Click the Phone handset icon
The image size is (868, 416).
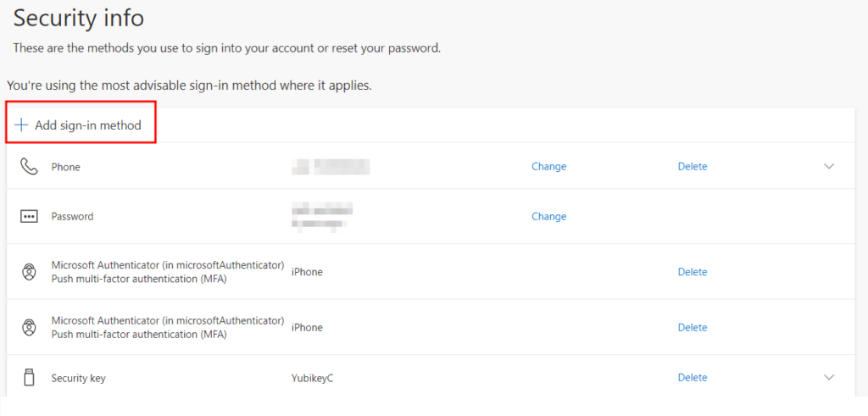pos(29,166)
